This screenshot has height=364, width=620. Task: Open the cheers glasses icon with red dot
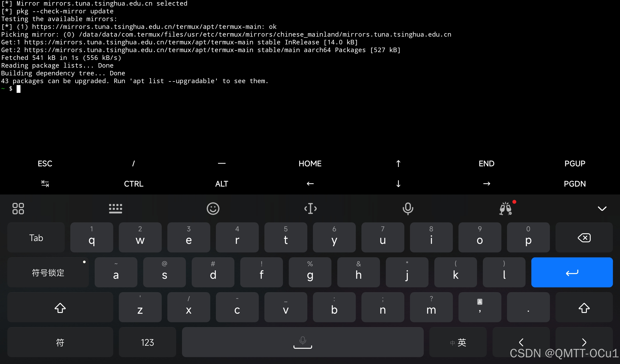(505, 209)
